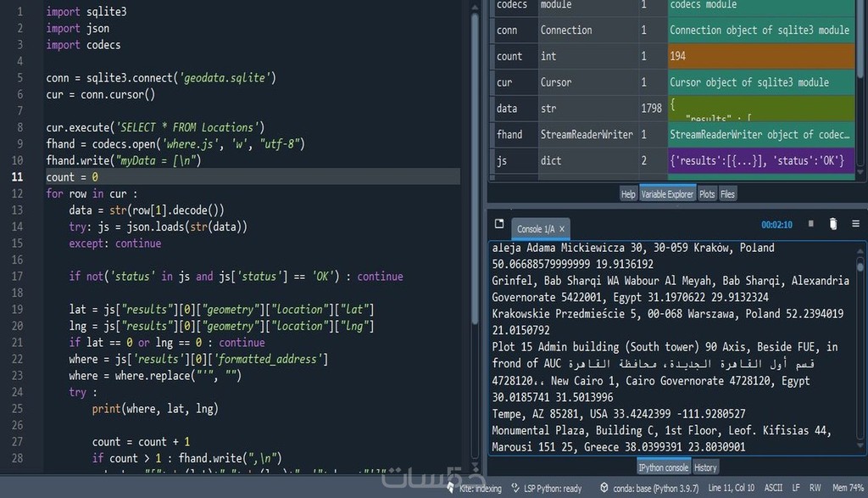The height and width of the screenshot is (498, 868).
Task: Switch to the History tab
Action: pos(705,467)
